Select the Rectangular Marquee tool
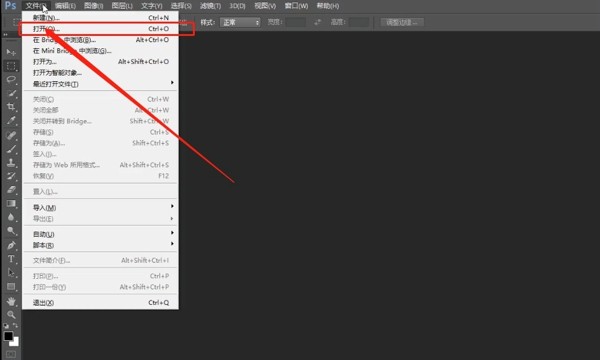This screenshot has width=600, height=360. 11,66
